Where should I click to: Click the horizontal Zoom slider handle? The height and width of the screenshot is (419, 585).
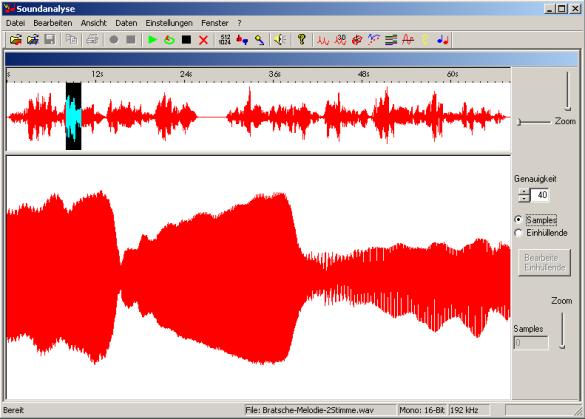pos(519,122)
